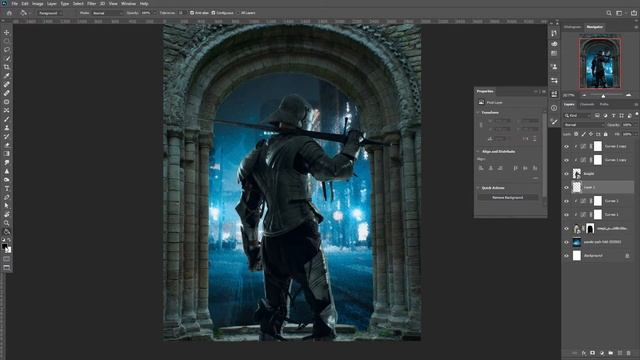Switch to the Paths tab
This screenshot has height=360, width=640.
[604, 104]
